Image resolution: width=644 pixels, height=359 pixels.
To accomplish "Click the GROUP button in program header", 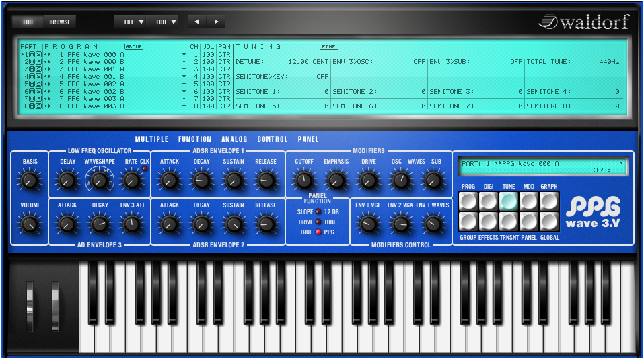I will (x=134, y=47).
